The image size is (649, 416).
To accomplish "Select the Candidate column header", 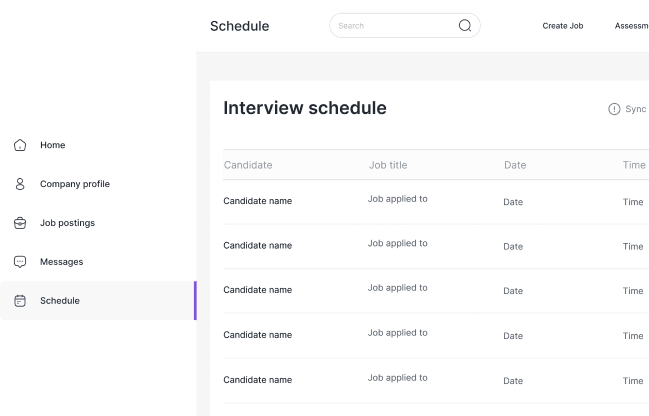I will [x=248, y=165].
